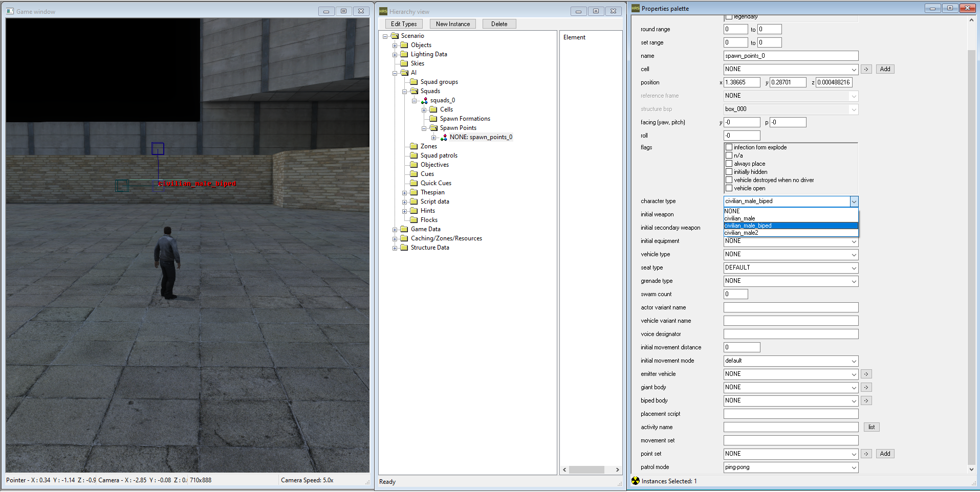Click the spawn icon next to NONE: spawn_points_0

[x=444, y=137]
